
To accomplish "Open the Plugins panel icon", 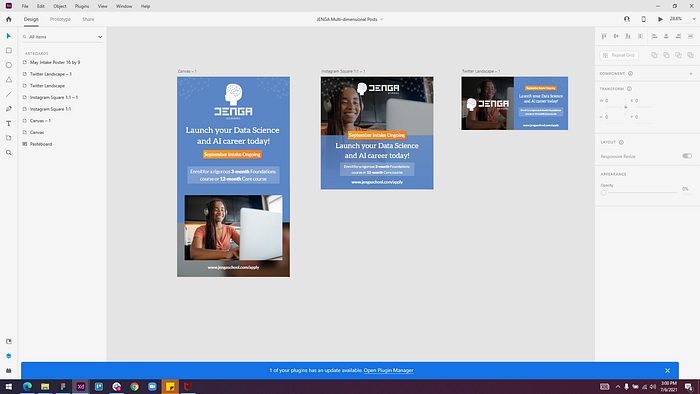I will [8, 370].
